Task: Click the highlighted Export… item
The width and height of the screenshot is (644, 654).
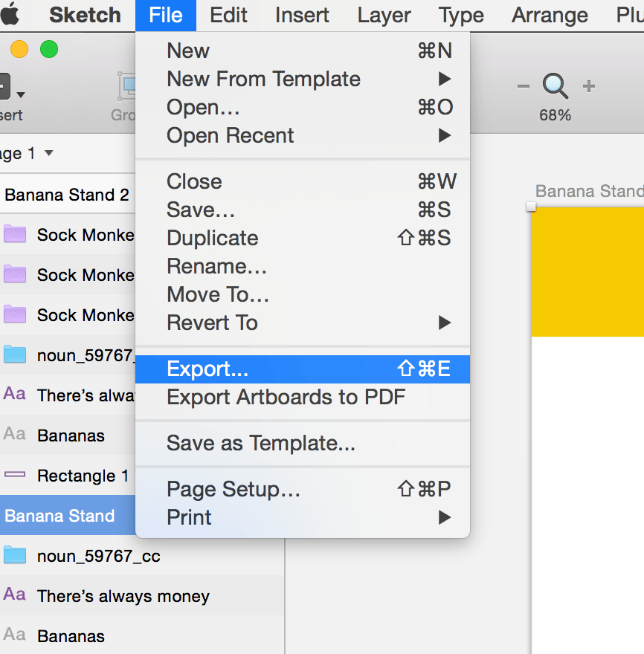Action: 303,369
